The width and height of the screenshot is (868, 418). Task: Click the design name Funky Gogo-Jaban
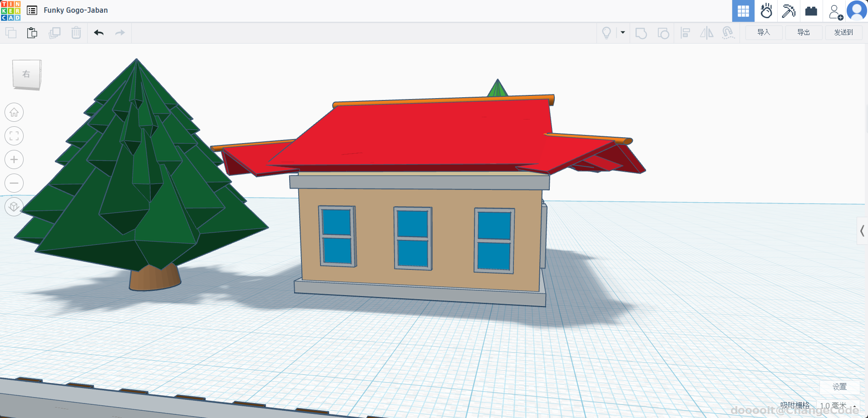[x=76, y=10]
